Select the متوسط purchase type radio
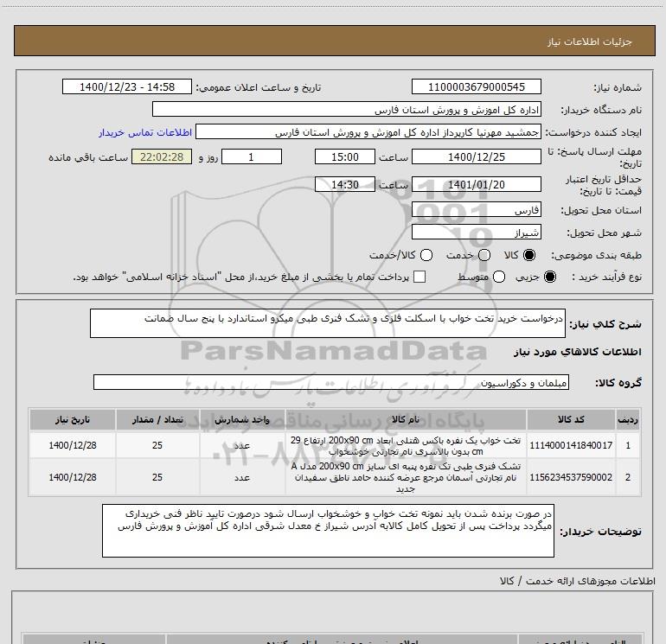 point(499,277)
